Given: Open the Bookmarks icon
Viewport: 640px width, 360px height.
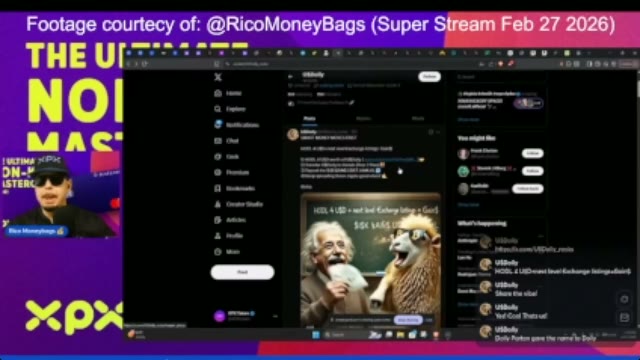Looking at the screenshot, I should coord(218,188).
